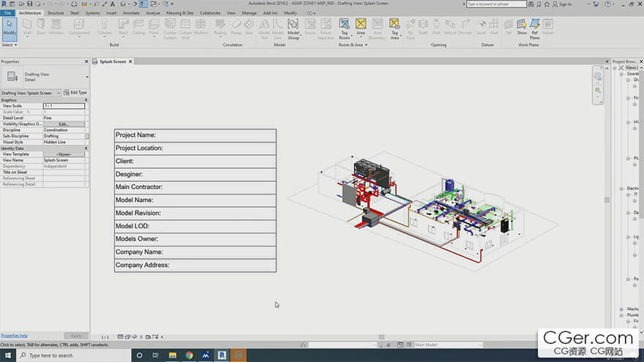Collapse the Graphics section in Properties
Screen dimensions: 644x362
pos(86,100)
